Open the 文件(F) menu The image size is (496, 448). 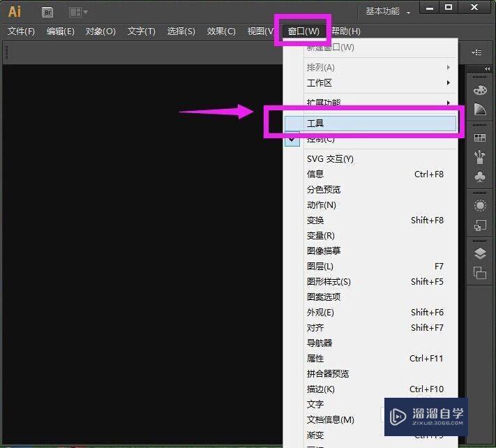pos(21,31)
